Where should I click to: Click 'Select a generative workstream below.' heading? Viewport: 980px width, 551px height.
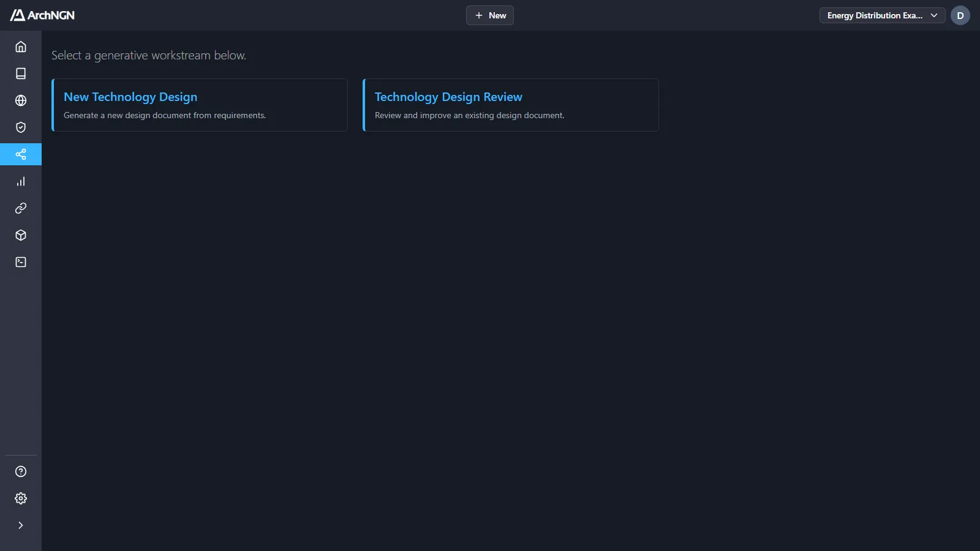pos(149,56)
